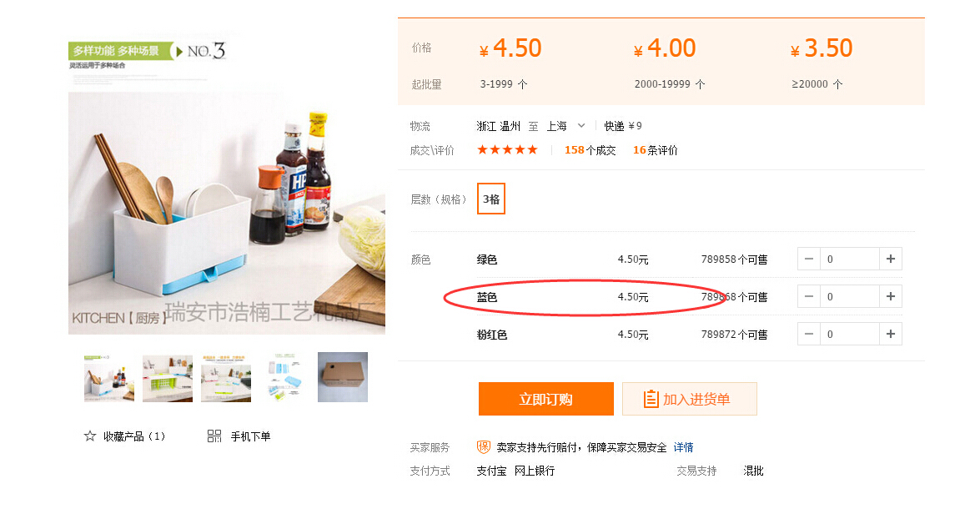Select the 3格 specification option
The height and width of the screenshot is (519, 980).
pyautogui.click(x=491, y=199)
